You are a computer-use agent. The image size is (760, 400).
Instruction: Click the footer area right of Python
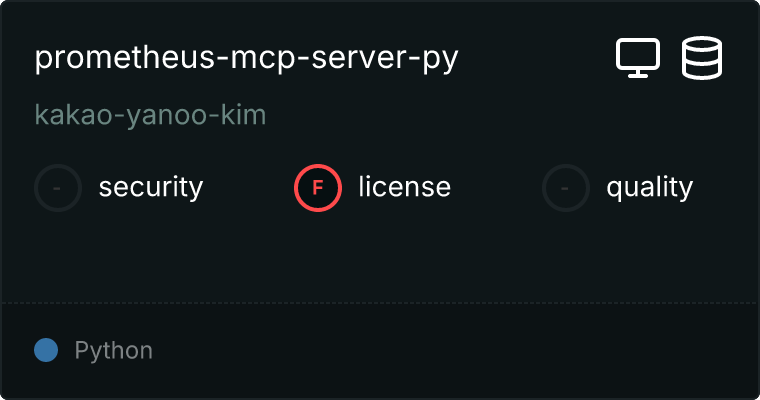[x=456, y=351]
